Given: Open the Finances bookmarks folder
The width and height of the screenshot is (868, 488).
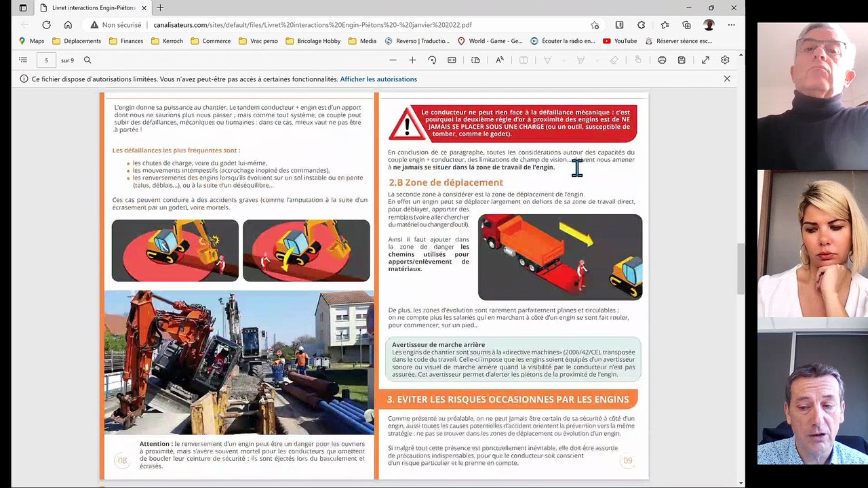Looking at the screenshot, I should coord(126,41).
